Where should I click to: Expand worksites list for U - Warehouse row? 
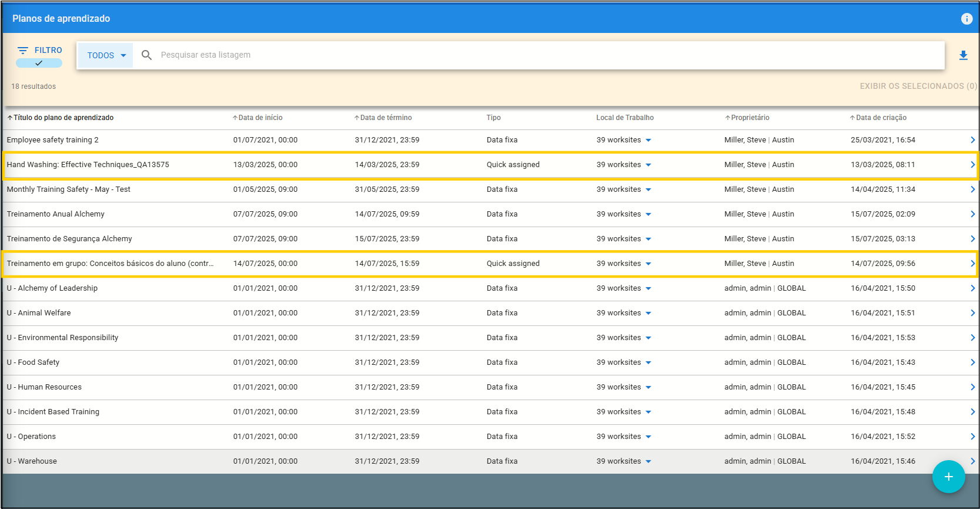(648, 461)
